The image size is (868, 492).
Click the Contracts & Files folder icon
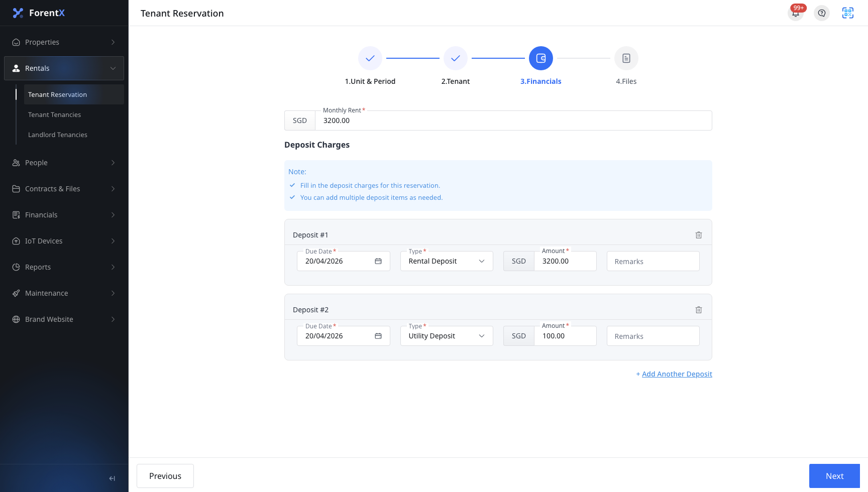pyautogui.click(x=16, y=189)
